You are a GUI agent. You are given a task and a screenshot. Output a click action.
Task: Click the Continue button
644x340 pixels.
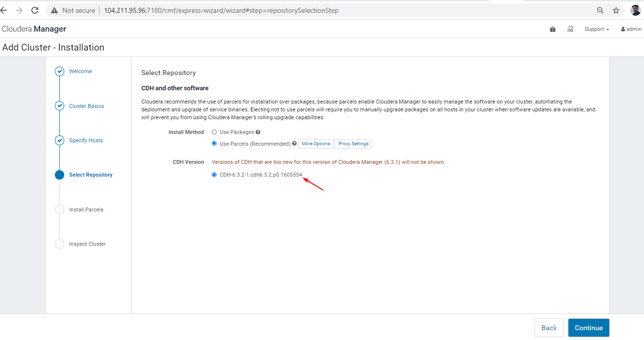pos(589,328)
